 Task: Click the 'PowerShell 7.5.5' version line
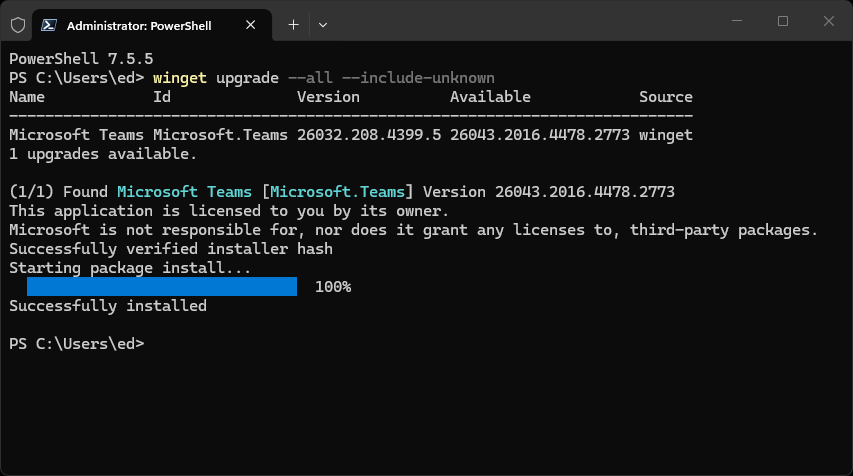[x=81, y=59]
